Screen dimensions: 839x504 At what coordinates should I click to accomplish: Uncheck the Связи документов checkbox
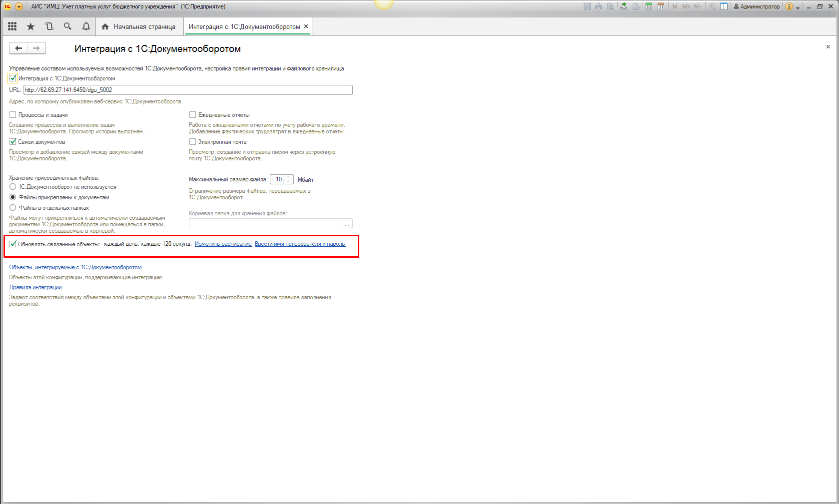click(13, 142)
